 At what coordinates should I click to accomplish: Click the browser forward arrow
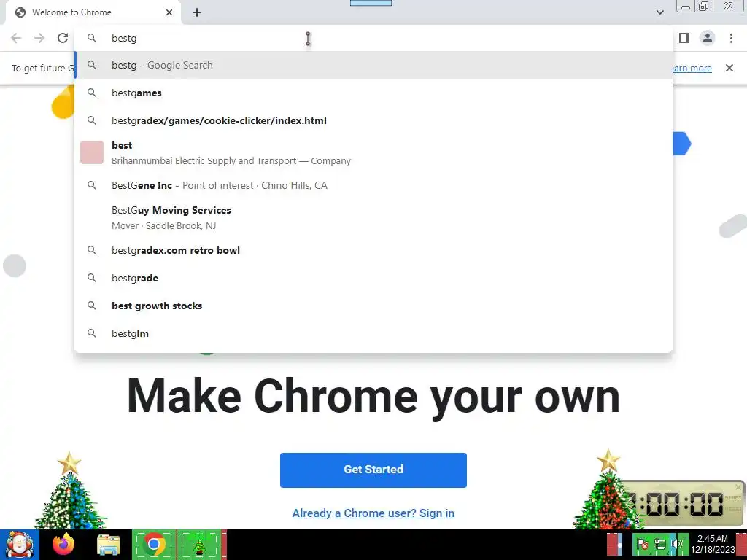39,38
